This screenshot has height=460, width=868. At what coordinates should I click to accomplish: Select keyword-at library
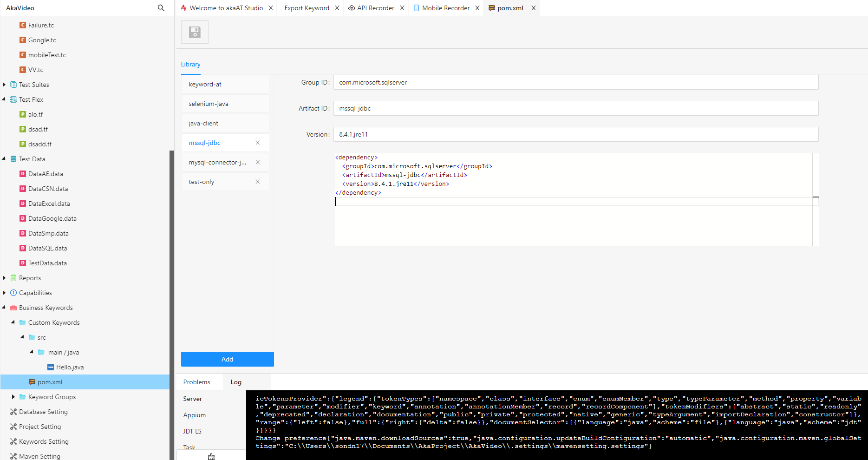225,84
